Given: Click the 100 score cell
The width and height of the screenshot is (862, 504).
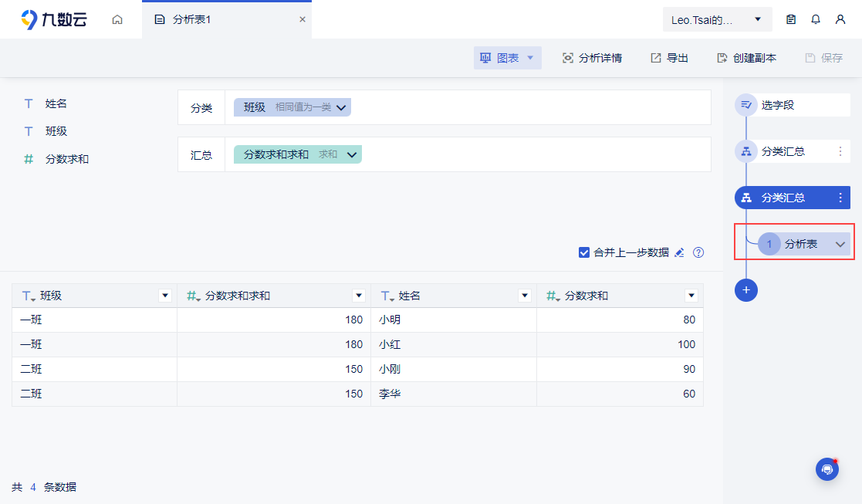Looking at the screenshot, I should (x=620, y=344).
